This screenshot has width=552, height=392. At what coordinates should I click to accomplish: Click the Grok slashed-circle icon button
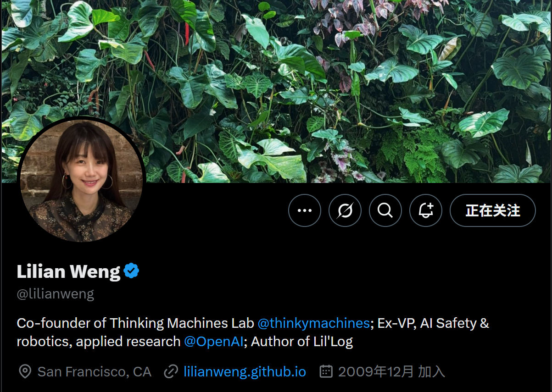[x=345, y=210]
